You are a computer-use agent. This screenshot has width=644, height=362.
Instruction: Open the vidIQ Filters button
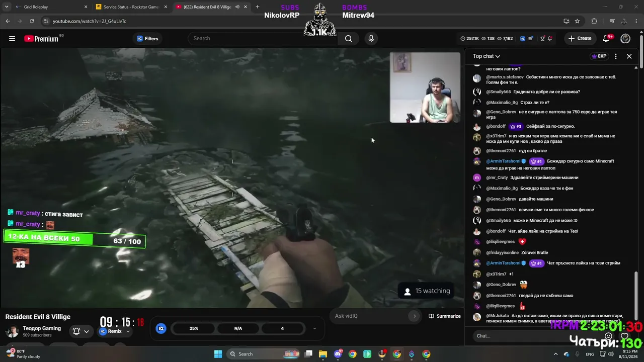[147, 39]
